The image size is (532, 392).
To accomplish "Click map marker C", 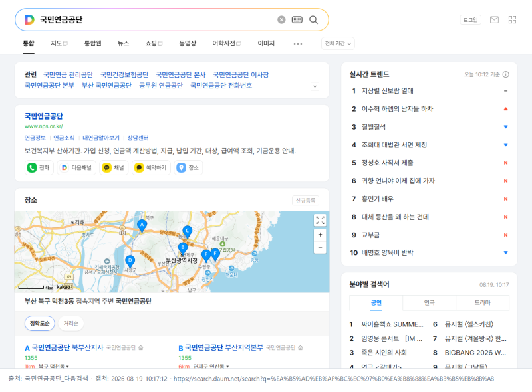I will [188, 232].
